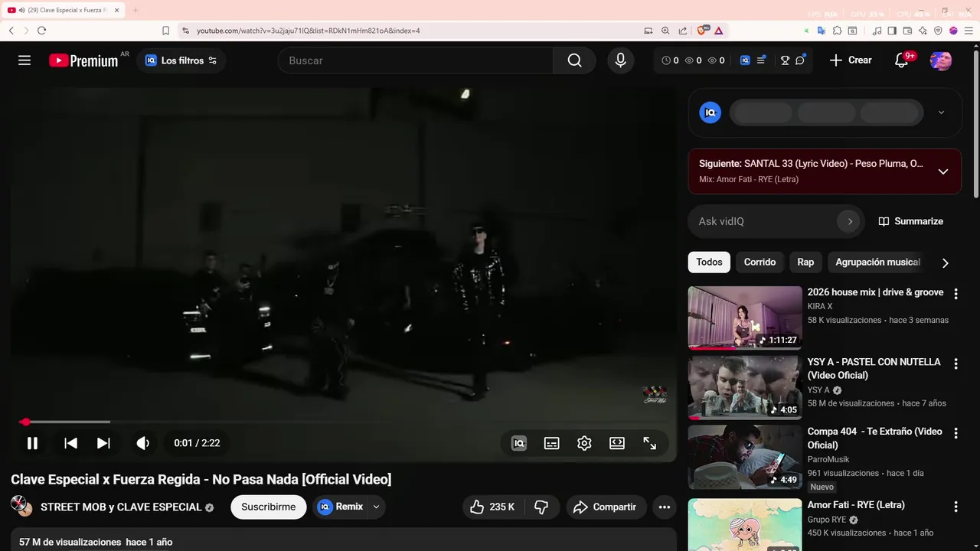This screenshot has height=551, width=980.
Task: Click the Brave shields lion icon
Action: point(702,31)
